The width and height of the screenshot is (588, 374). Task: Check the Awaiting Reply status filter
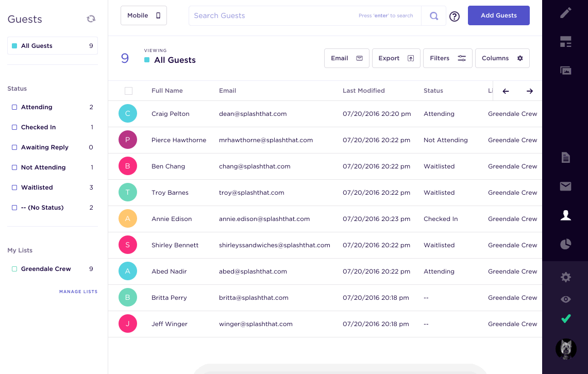pyautogui.click(x=14, y=147)
